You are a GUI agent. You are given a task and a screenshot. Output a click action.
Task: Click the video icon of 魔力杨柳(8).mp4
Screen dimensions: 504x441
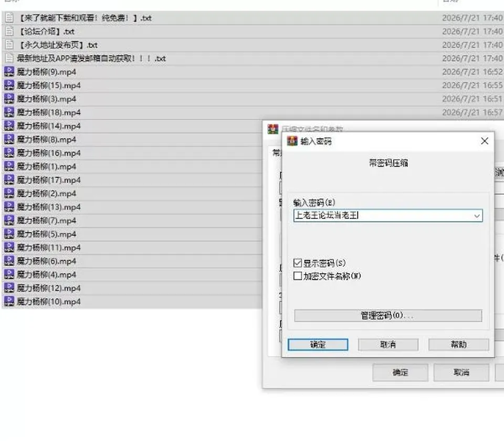coord(9,139)
